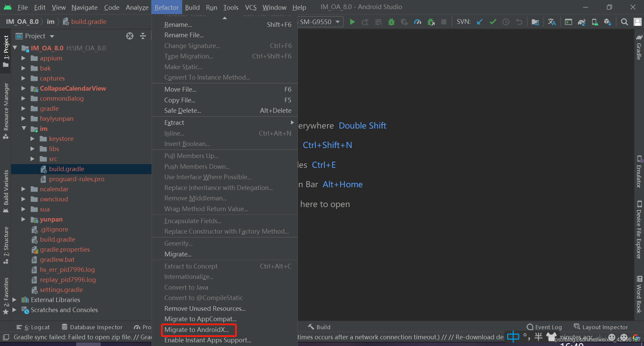The width and height of the screenshot is (644, 346).
Task: Expand the Extract submenu
Action: click(x=225, y=122)
